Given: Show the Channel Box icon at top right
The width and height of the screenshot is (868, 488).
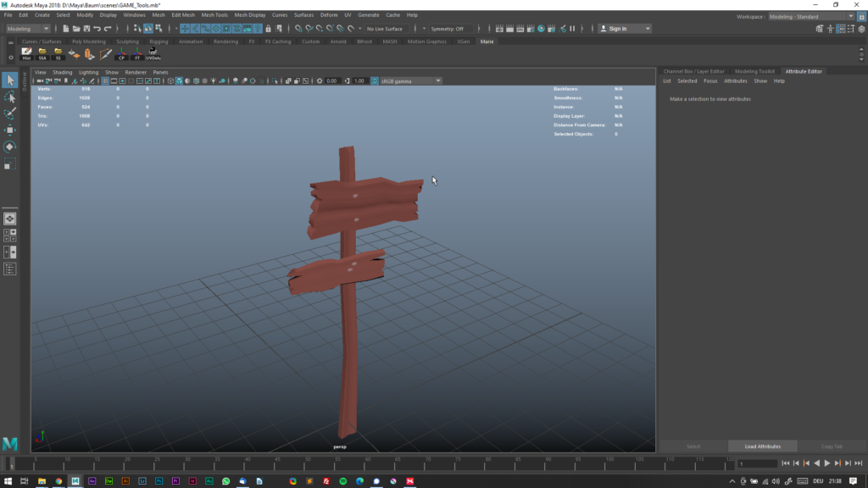Looking at the screenshot, I should pyautogui.click(x=861, y=29).
